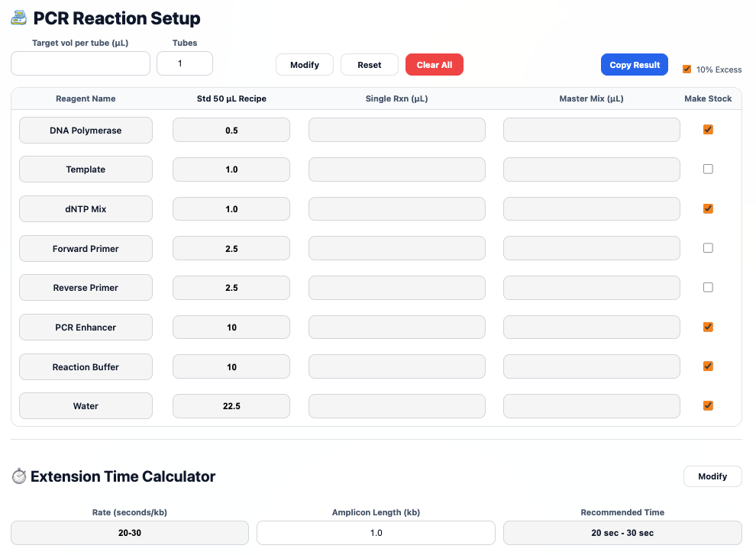Image resolution: width=756 pixels, height=555 pixels.
Task: Select the Master Mix field for Reaction Buffer
Action: click(591, 366)
